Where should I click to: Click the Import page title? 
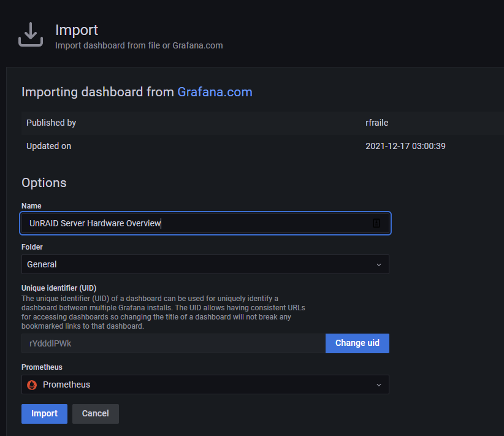click(x=77, y=30)
